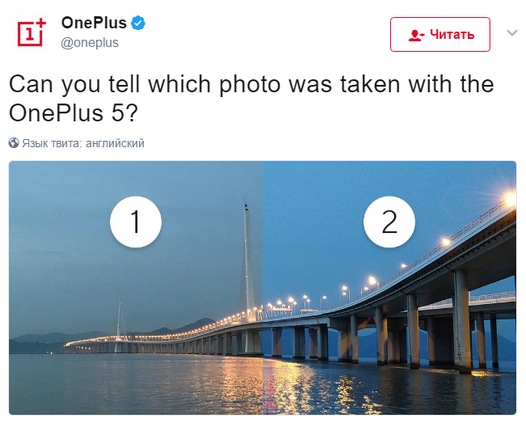
Task: Open the left bridge photo, number 1
Action: click(136, 287)
